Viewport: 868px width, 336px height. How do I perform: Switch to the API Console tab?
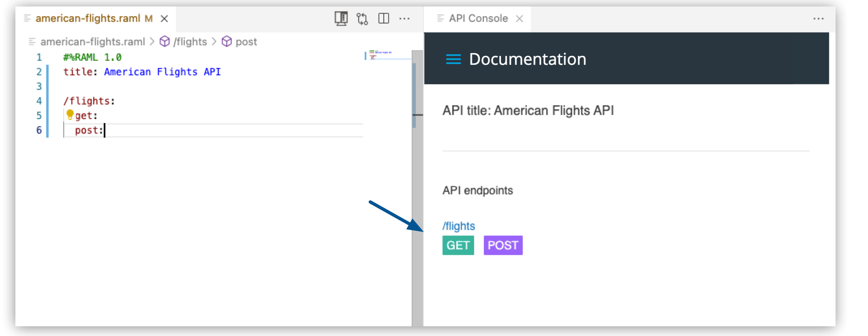(x=477, y=19)
